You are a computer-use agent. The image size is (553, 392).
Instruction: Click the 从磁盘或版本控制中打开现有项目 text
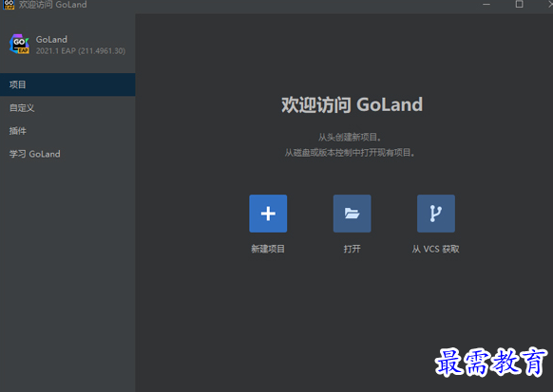(x=350, y=153)
